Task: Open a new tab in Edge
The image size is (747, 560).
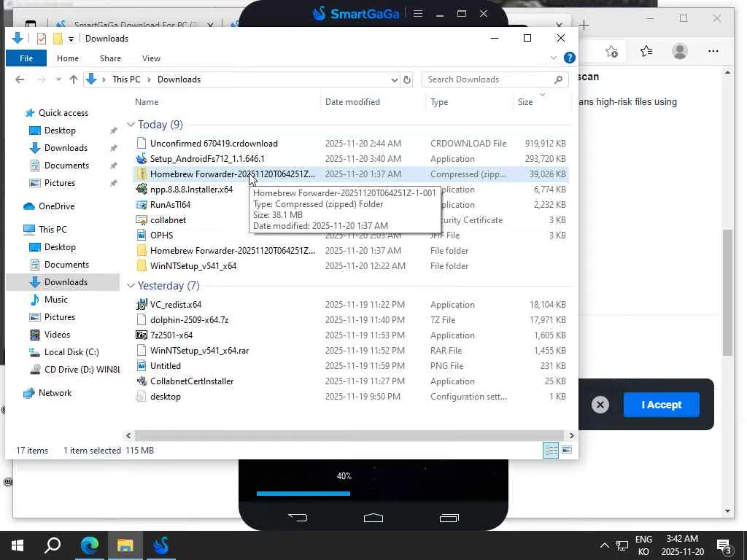Action: pyautogui.click(x=584, y=25)
